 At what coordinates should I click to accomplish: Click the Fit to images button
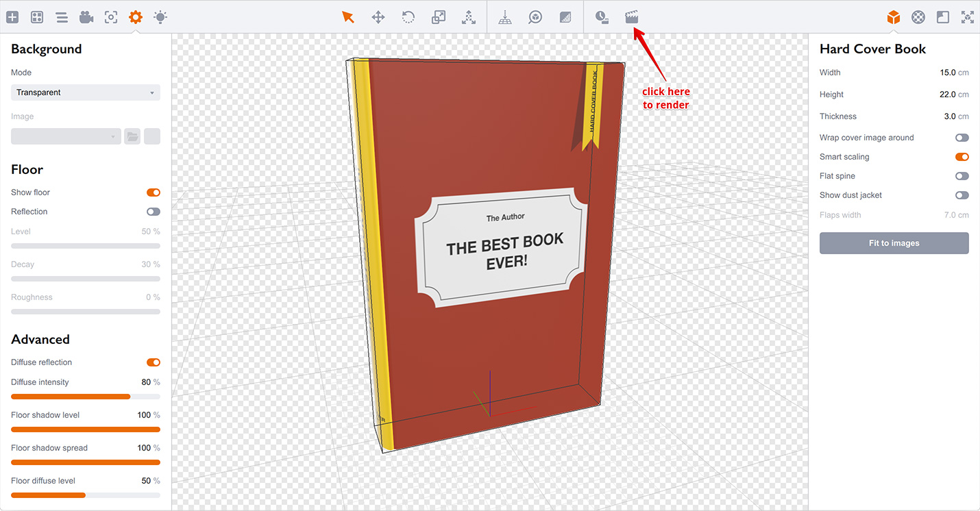pos(894,243)
